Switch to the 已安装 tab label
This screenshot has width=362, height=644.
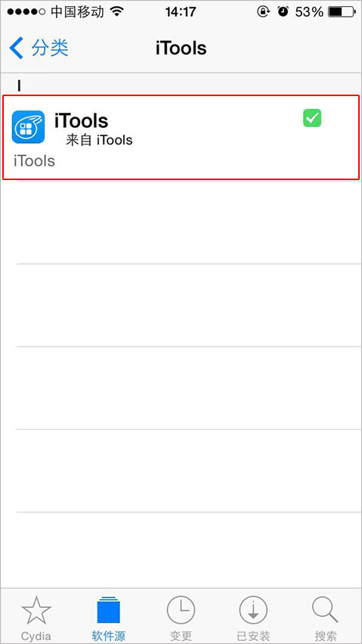(253, 636)
